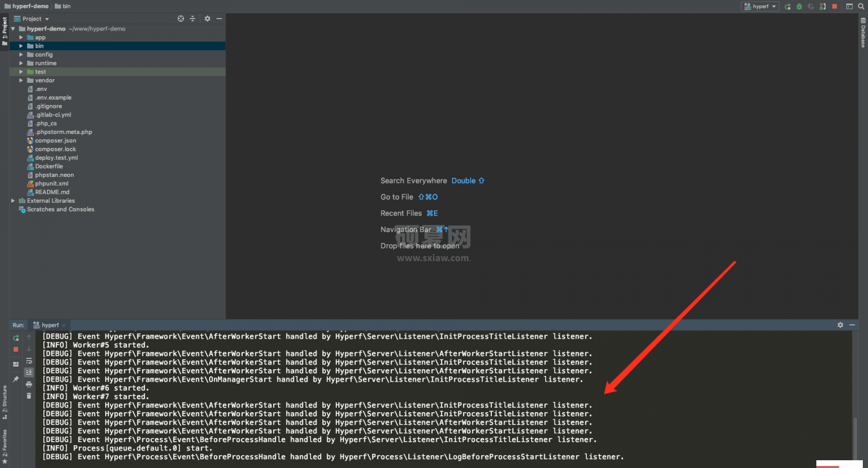
Task: Expand the config folder
Action: (21, 55)
